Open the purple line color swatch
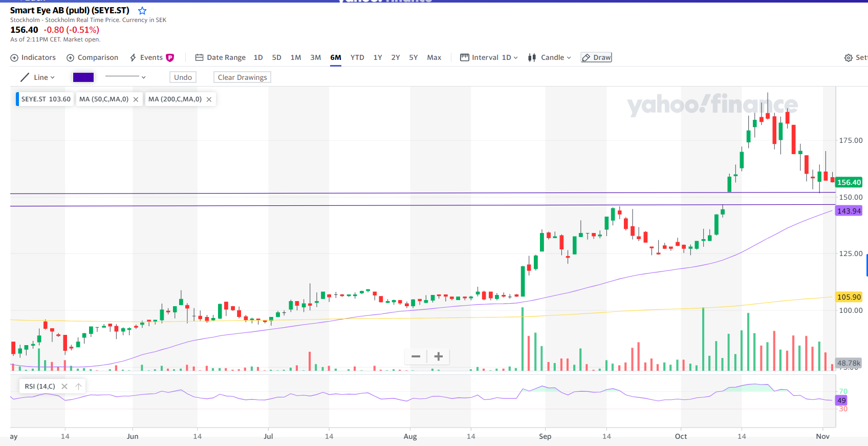Image resolution: width=868 pixels, height=446 pixels. pyautogui.click(x=83, y=77)
